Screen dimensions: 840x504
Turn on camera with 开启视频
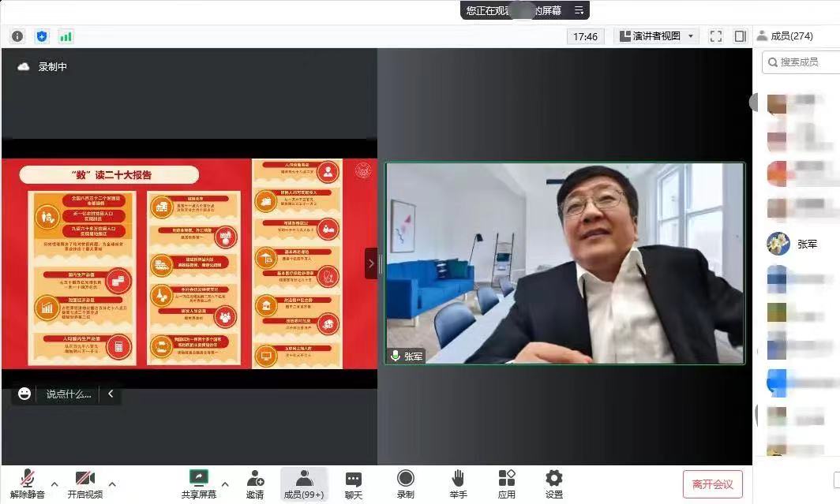(84, 483)
